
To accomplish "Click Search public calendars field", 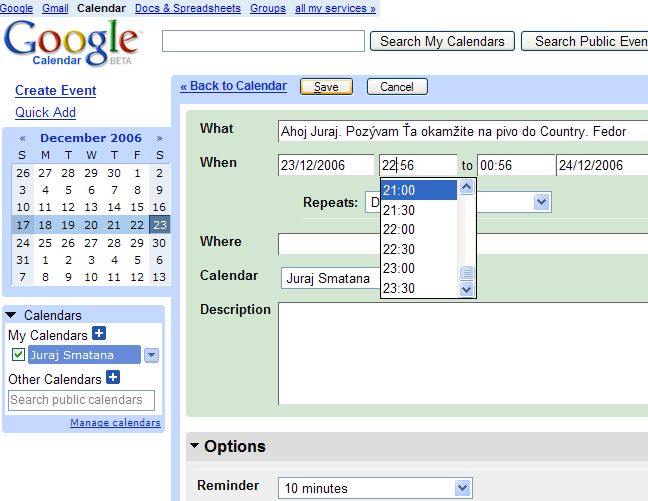I will [x=81, y=400].
